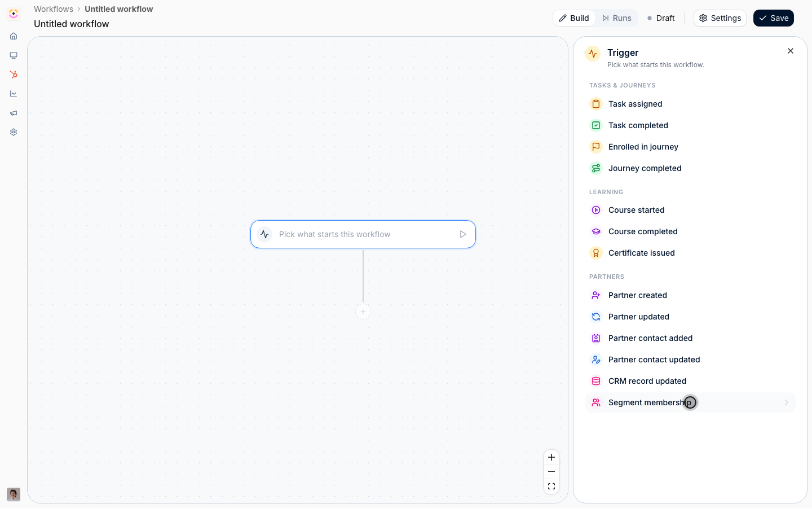Open workflow Settings
Screen dimensions: 812x508
coord(720,18)
